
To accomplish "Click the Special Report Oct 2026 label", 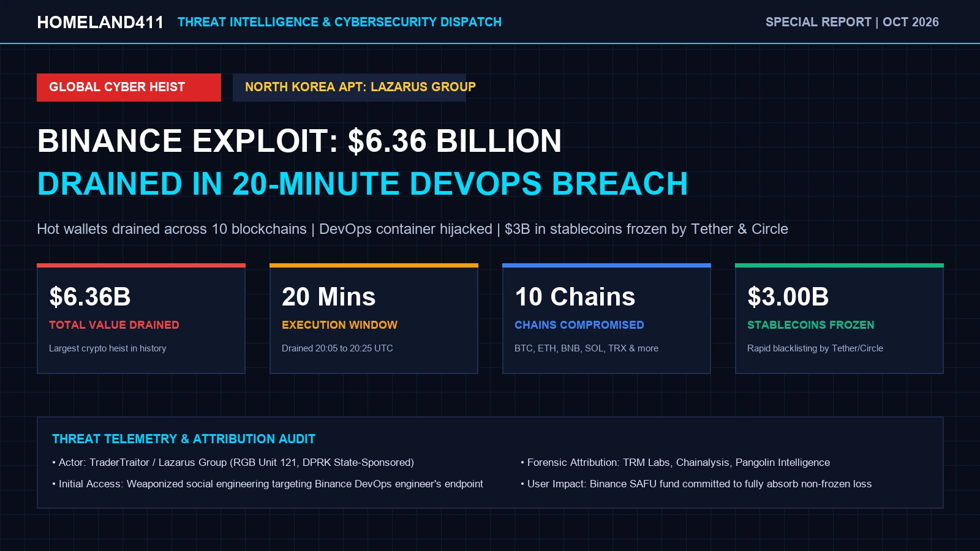I will [852, 22].
